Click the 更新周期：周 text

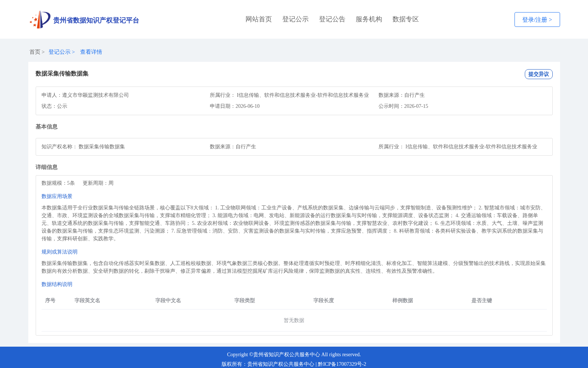click(x=98, y=183)
